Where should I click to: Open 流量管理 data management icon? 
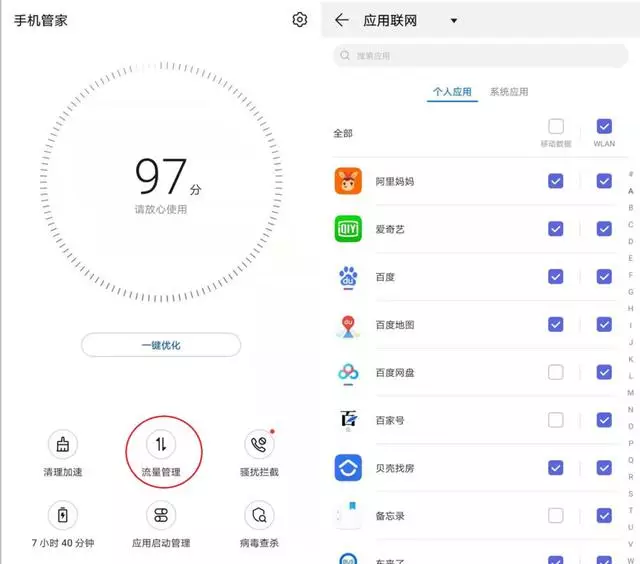pos(161,444)
